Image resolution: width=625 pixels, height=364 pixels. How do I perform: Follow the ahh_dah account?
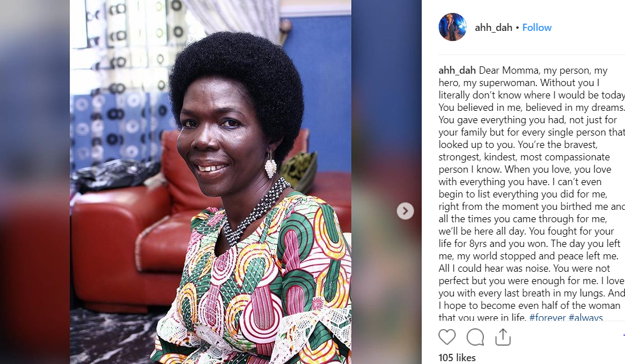(537, 28)
